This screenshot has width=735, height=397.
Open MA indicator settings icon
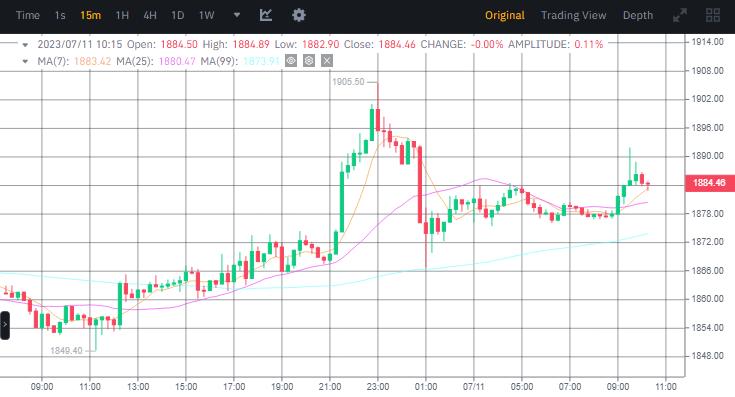tap(309, 60)
